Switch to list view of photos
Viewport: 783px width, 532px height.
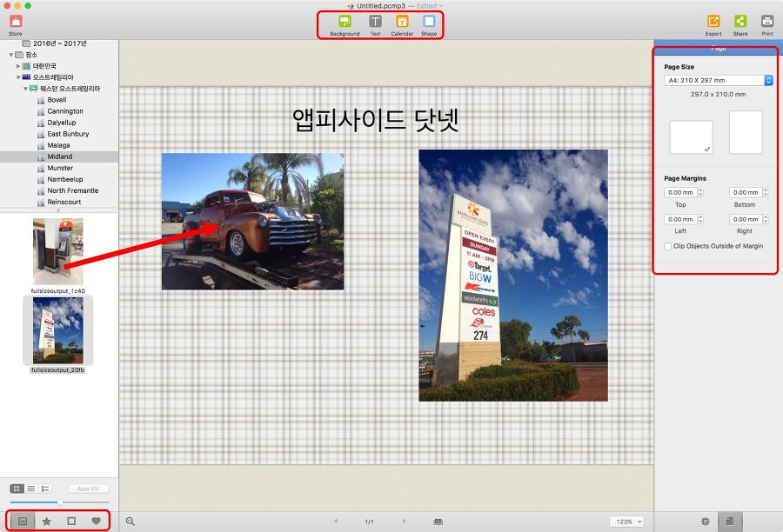[31, 489]
